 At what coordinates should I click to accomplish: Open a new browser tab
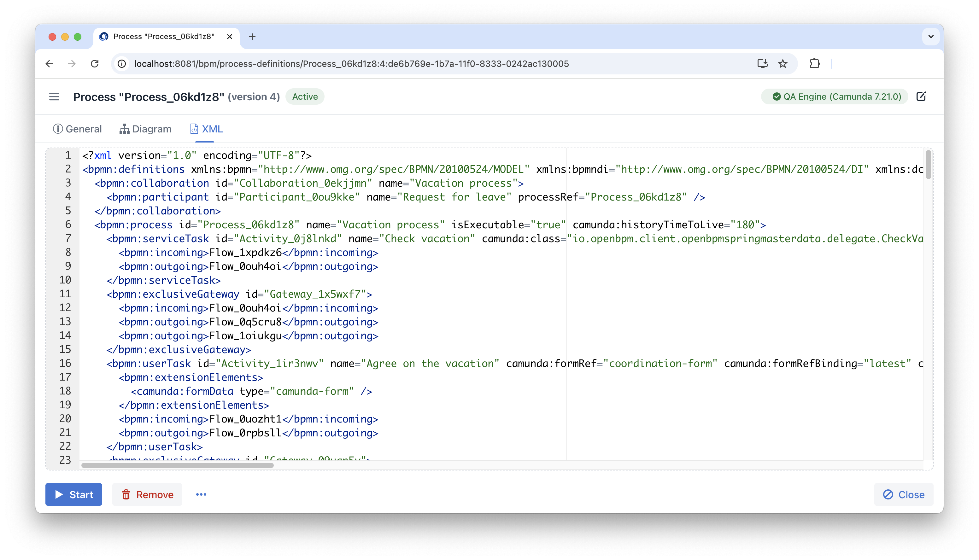(x=252, y=37)
